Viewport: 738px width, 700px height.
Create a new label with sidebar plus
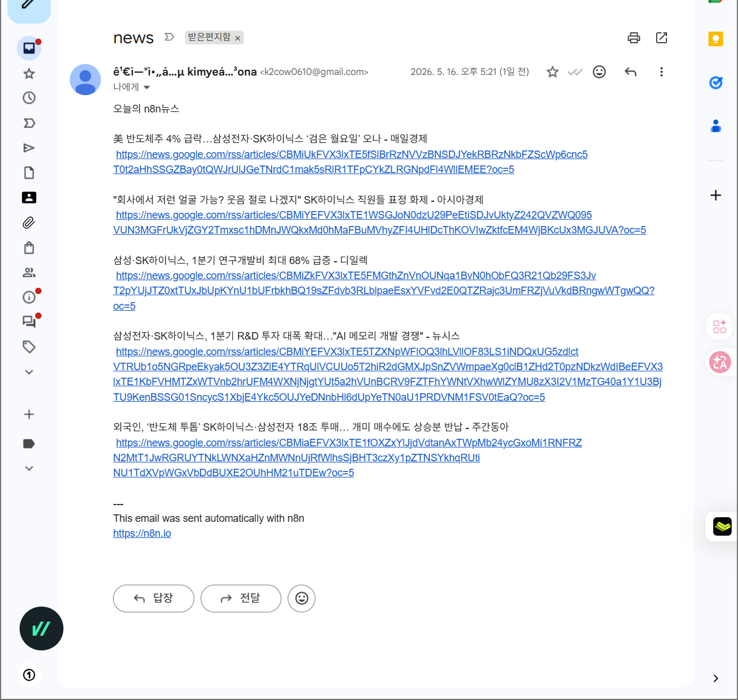(x=29, y=415)
